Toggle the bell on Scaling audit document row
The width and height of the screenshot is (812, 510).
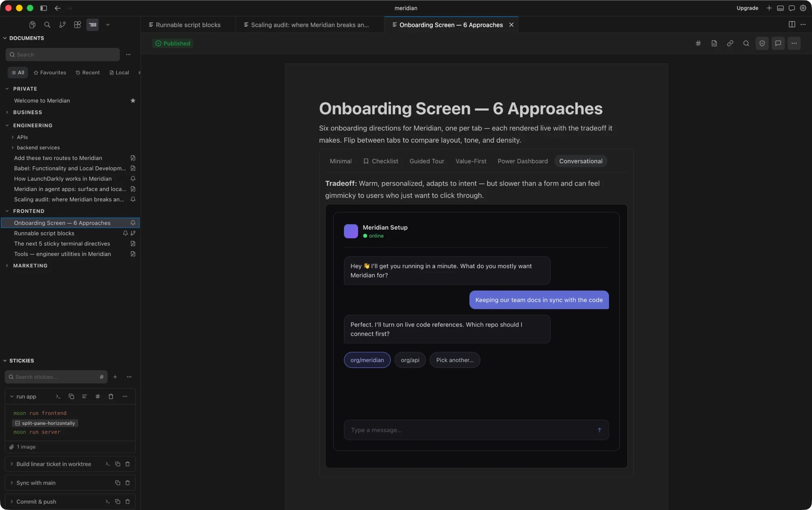click(x=133, y=200)
